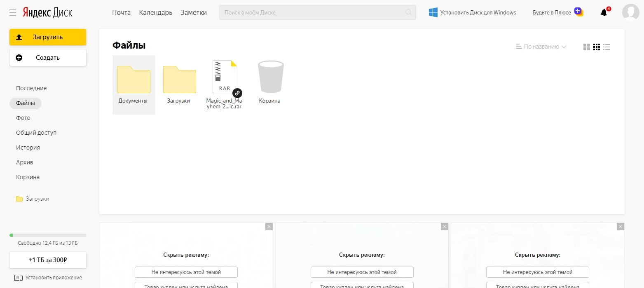Open Корзина in the sidebar

(28, 177)
